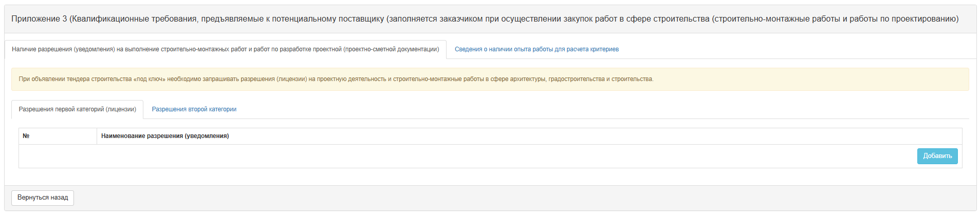Click the '№' column header
The image size is (980, 216).
58,136
